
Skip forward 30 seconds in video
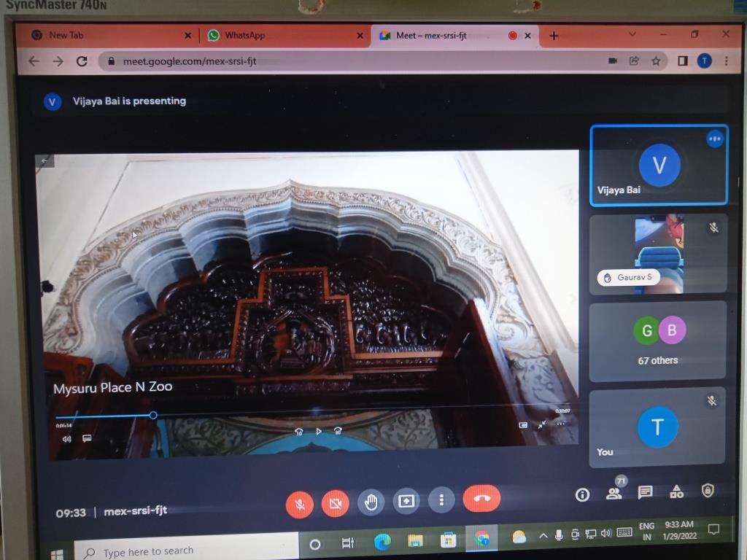coord(338,430)
